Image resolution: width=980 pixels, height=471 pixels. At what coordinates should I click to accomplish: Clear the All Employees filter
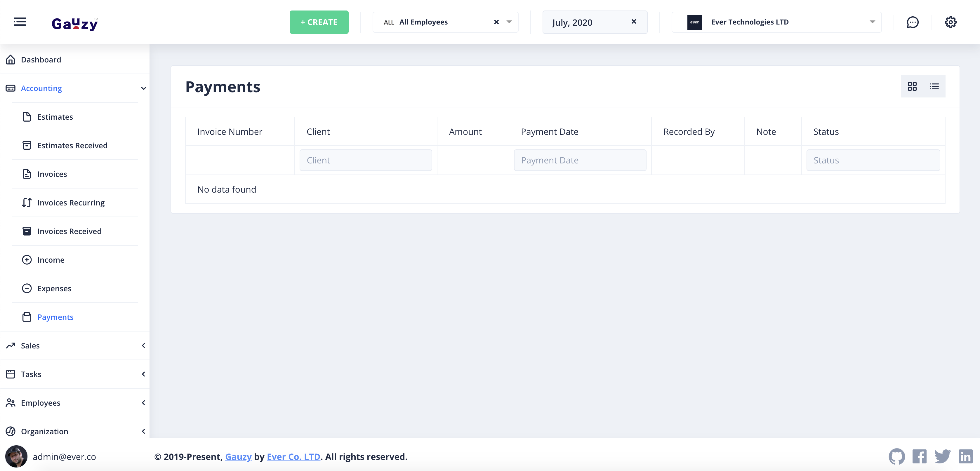(496, 22)
